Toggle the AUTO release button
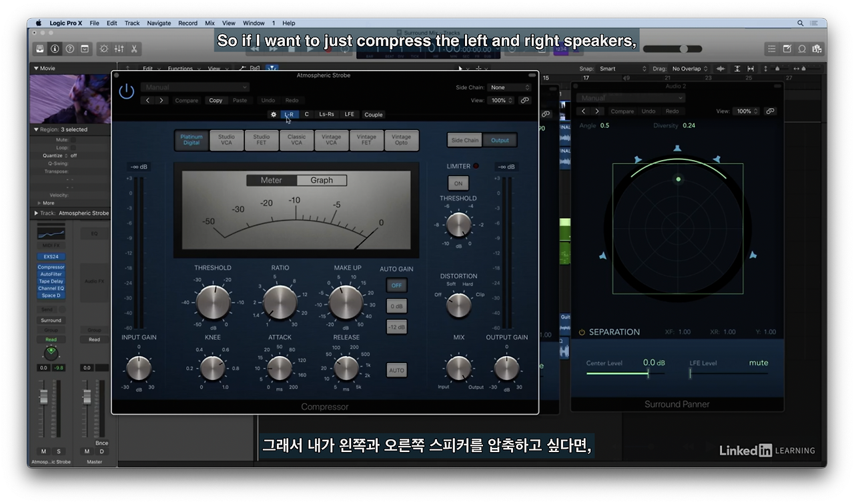Image resolution: width=854 pixels, height=504 pixels. click(x=396, y=370)
